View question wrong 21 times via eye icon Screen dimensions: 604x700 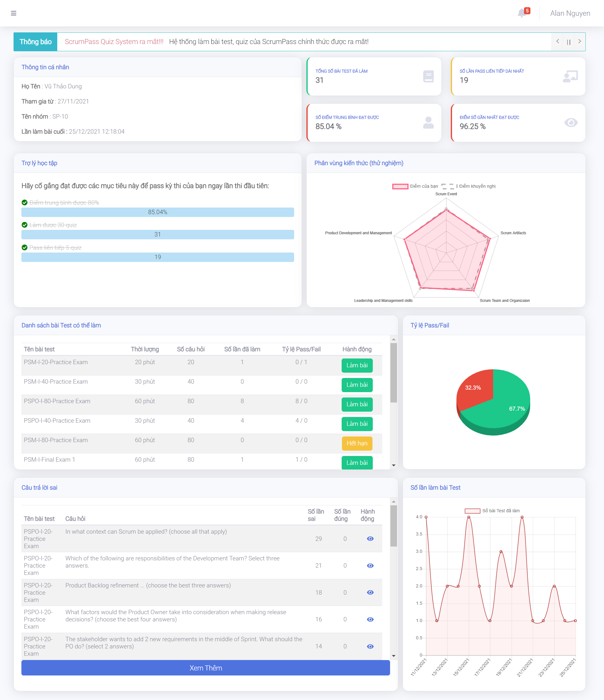coord(370,566)
